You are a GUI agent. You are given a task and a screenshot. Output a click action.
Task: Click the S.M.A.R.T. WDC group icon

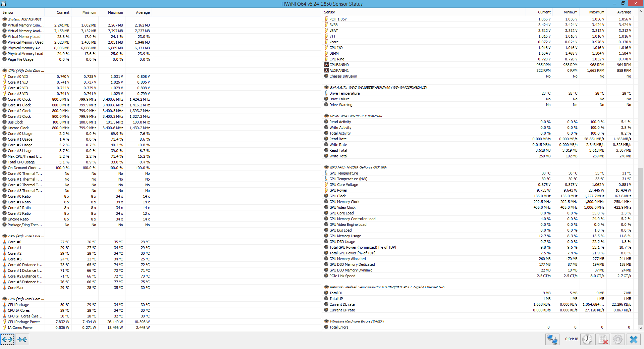point(326,88)
